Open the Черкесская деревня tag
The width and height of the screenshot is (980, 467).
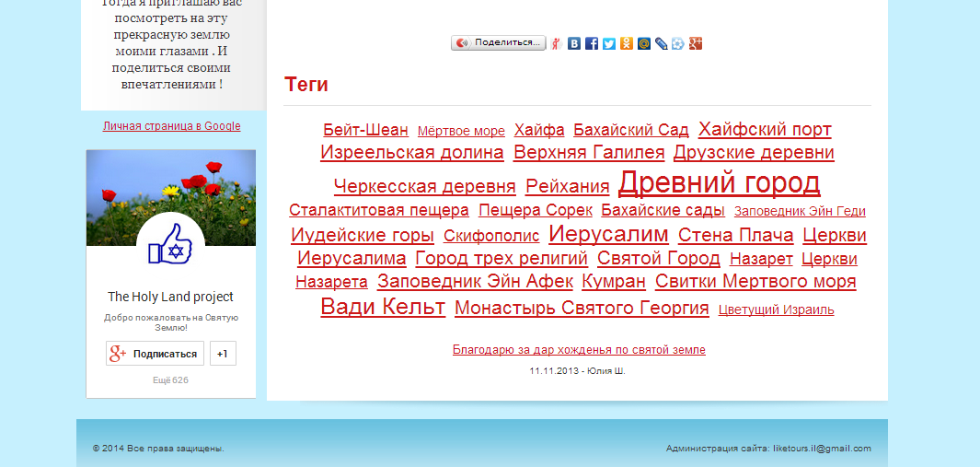(x=425, y=187)
